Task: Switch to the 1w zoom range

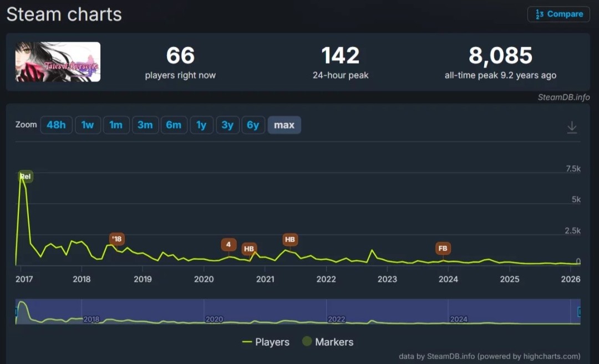Action: tap(87, 125)
